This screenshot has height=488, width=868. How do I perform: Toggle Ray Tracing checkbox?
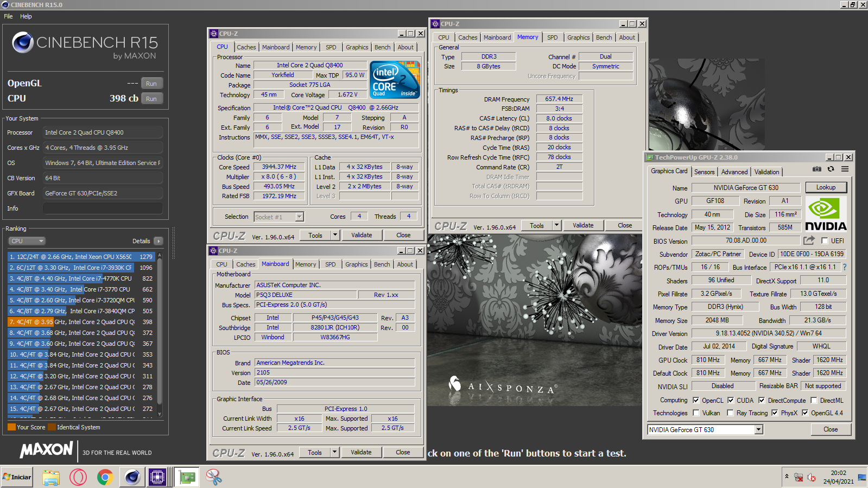point(730,413)
